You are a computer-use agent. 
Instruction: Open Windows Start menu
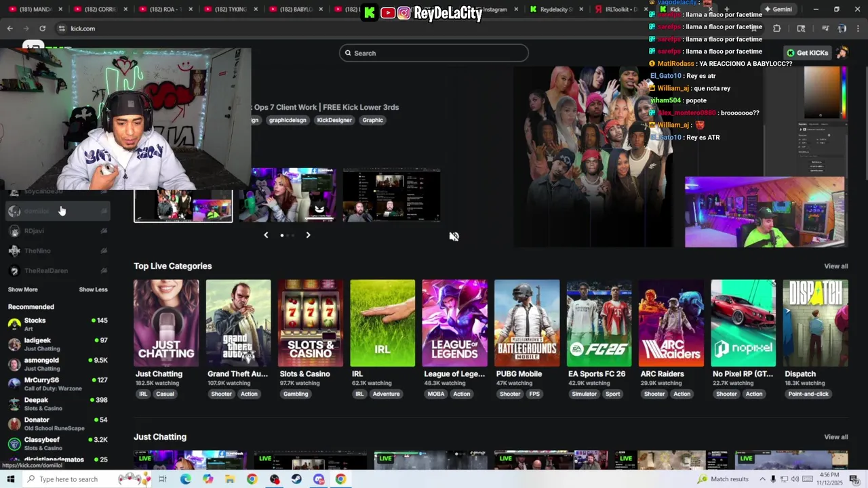(10, 479)
